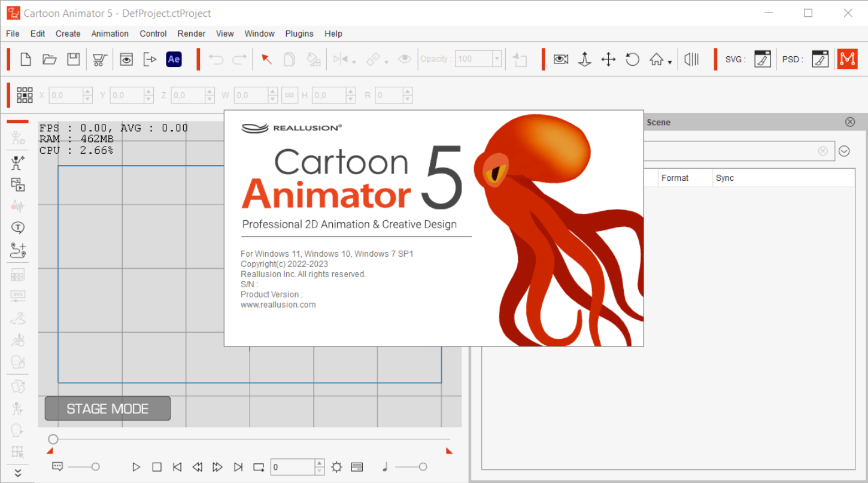Open the Window menu
The image size is (868, 483).
pyautogui.click(x=259, y=34)
